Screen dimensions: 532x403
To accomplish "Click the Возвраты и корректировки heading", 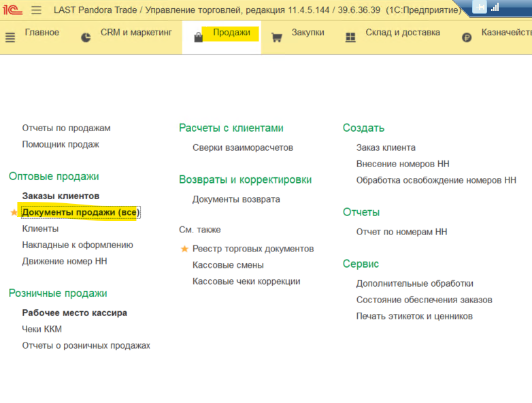I will pyautogui.click(x=246, y=179).
